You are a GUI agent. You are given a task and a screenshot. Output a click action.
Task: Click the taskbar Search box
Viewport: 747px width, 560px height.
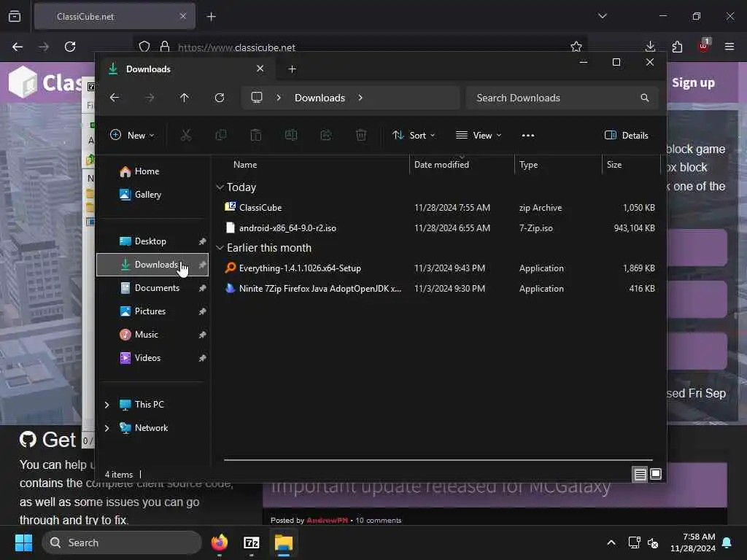pyautogui.click(x=122, y=542)
